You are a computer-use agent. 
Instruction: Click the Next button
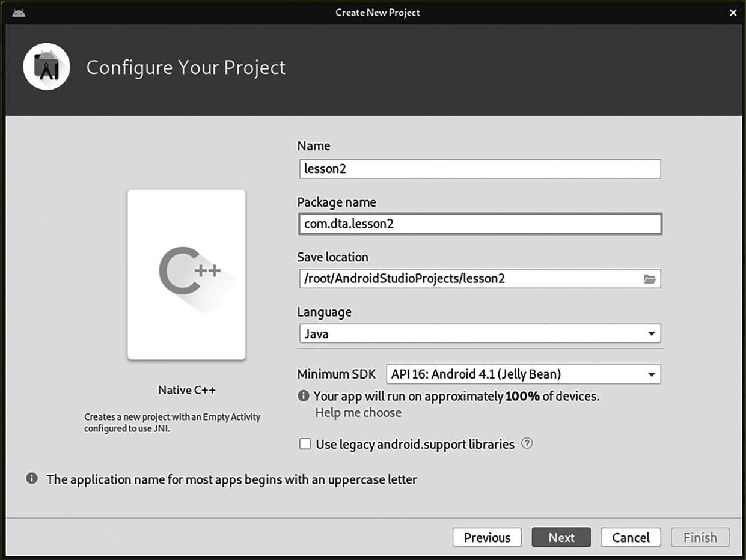click(561, 537)
